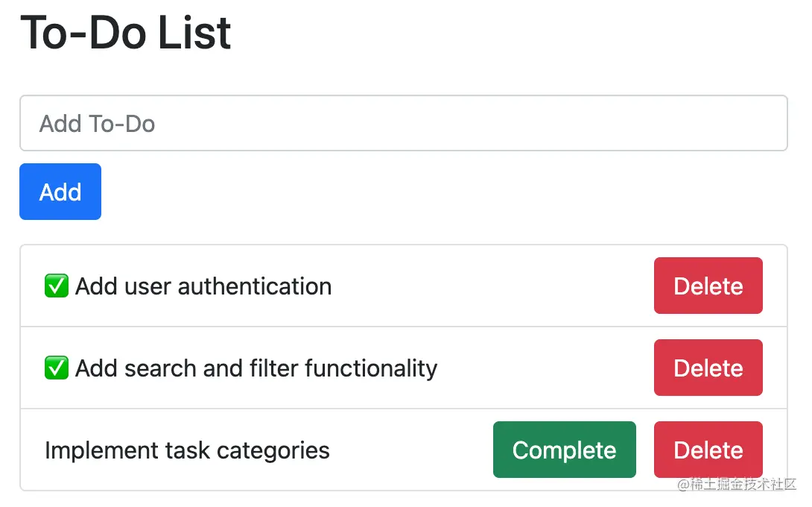
Task: Click the To-Do List page heading
Action: click(126, 33)
